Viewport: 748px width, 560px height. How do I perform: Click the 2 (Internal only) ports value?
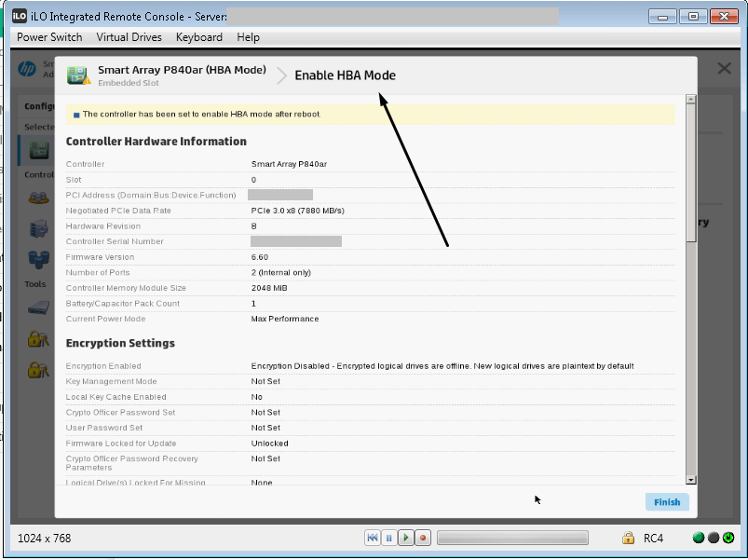coord(281,272)
